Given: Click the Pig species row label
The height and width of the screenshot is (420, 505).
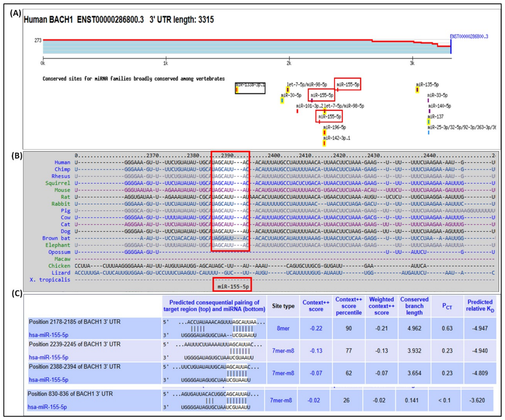Looking at the screenshot, I should (x=66, y=211).
